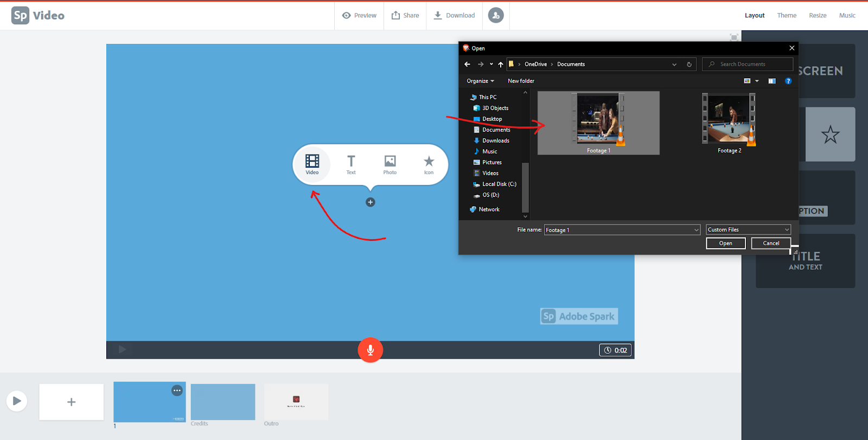Click the scroll down arrow in tree pane
The height and width of the screenshot is (440, 868).
pyautogui.click(x=525, y=216)
